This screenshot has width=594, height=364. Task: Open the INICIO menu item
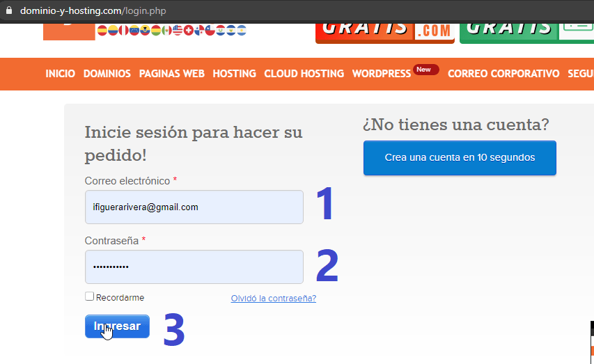(60, 74)
